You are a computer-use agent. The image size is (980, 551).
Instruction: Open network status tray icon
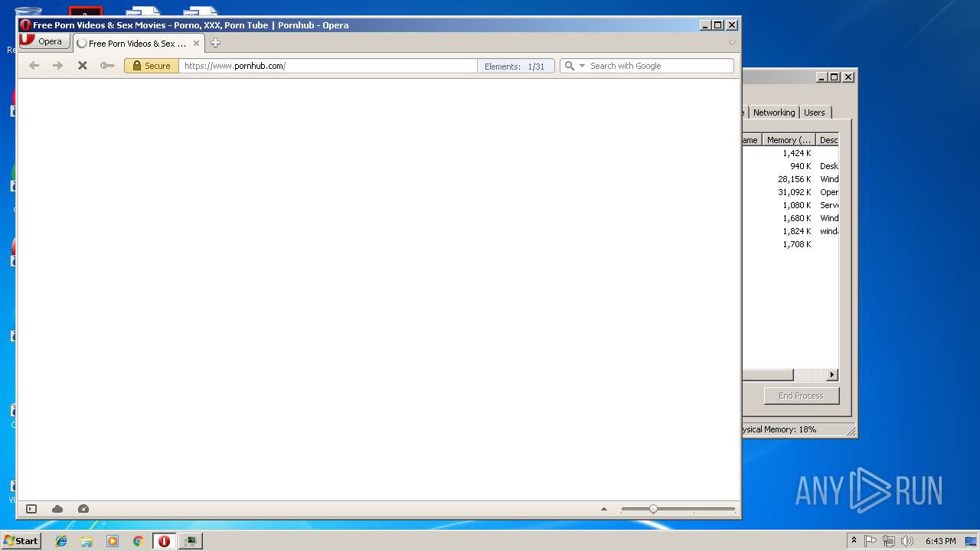tap(889, 541)
